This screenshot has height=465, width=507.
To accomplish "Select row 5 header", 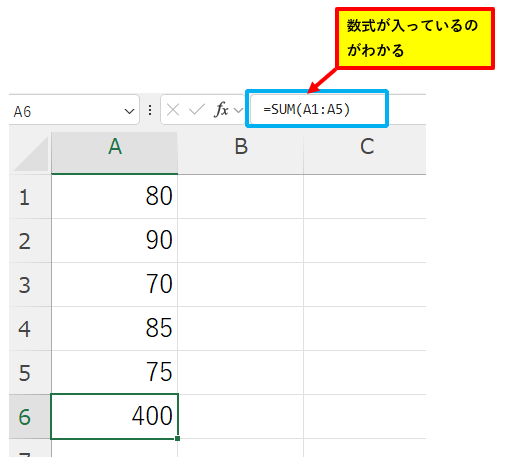I will (x=30, y=373).
